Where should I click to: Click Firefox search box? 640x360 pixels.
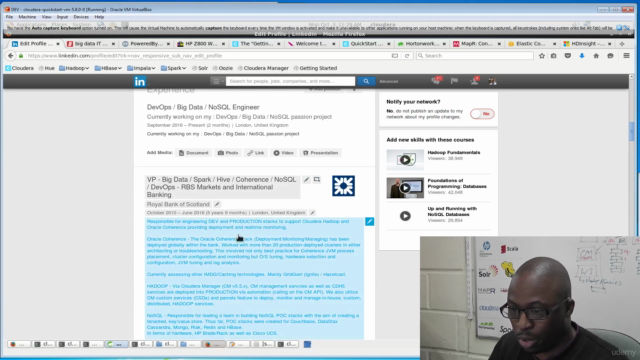pos(475,56)
